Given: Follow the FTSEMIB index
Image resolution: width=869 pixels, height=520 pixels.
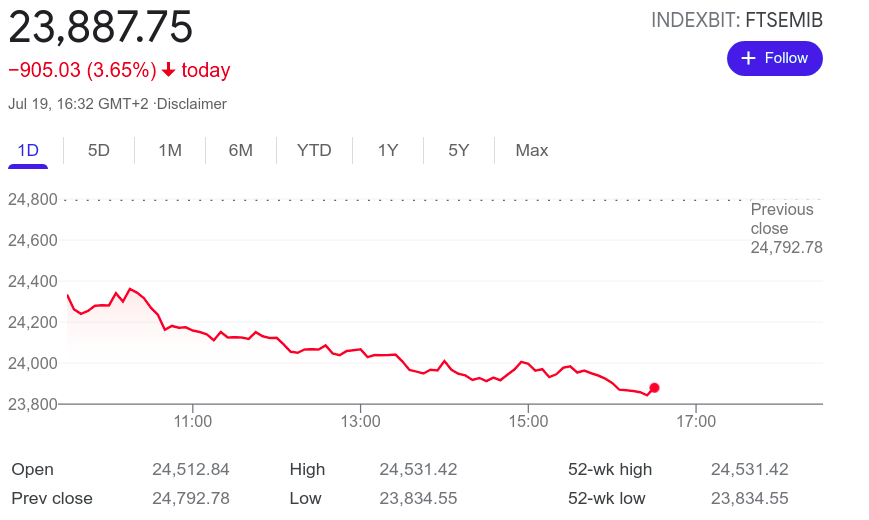Looking at the screenshot, I should [x=775, y=58].
